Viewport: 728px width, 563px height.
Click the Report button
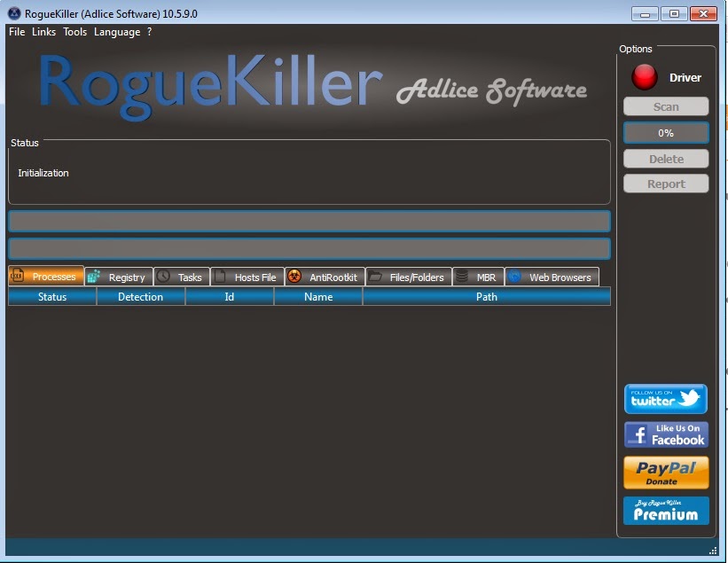[666, 184]
